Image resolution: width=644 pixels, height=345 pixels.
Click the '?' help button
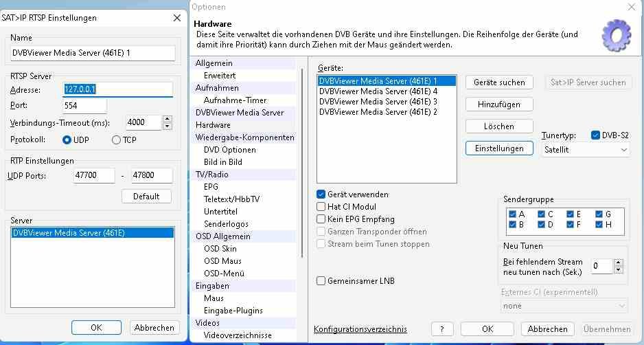click(x=442, y=329)
